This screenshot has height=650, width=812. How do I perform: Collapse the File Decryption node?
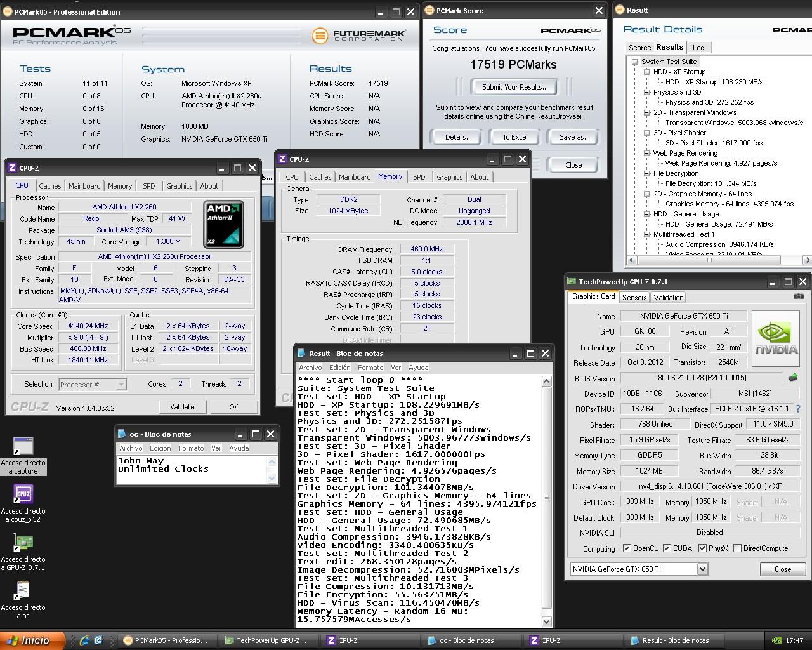click(x=646, y=173)
